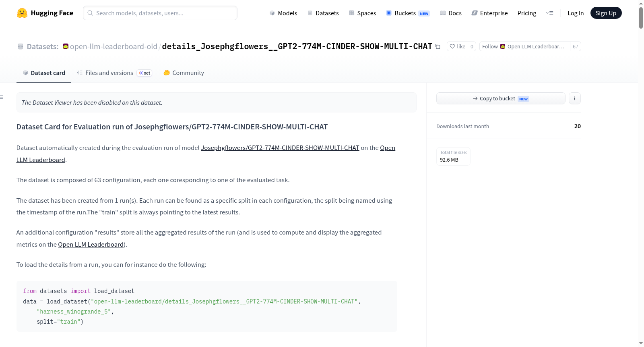
Task: Click the Open LLM Leaderboard avatar in Follow button
Action: (x=503, y=47)
